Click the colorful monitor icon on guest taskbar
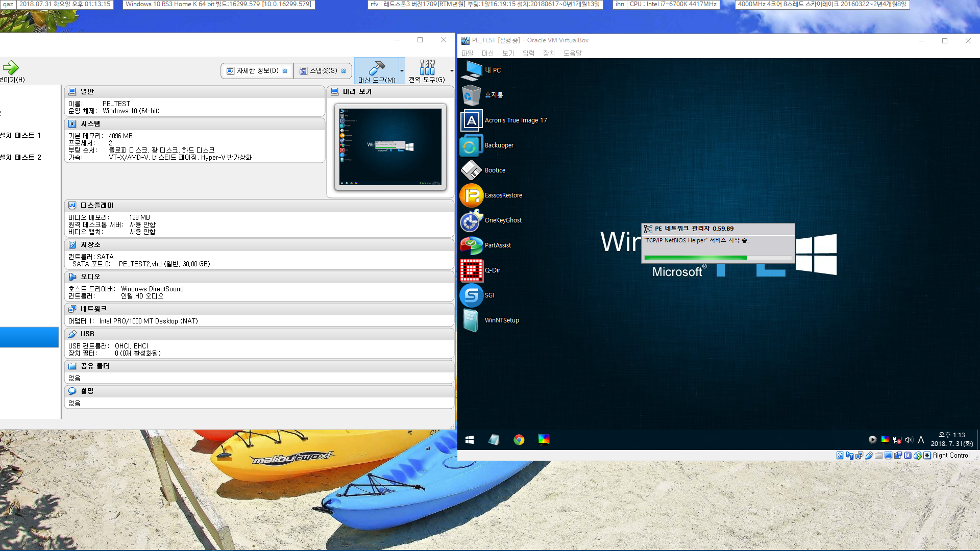Viewport: 980px width, 551px height. (544, 439)
